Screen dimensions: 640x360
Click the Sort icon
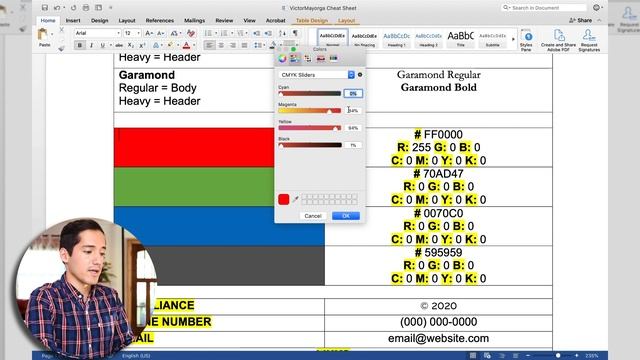click(x=282, y=33)
